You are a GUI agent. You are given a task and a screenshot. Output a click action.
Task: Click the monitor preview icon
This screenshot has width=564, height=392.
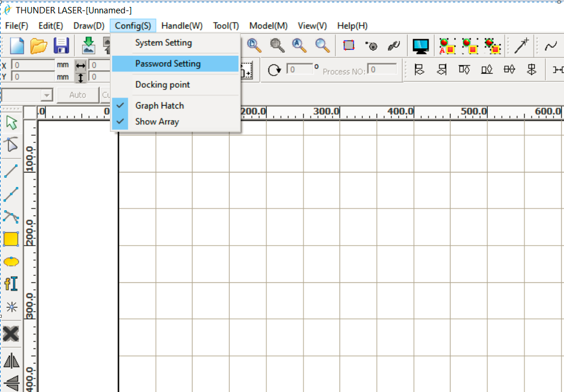click(420, 46)
